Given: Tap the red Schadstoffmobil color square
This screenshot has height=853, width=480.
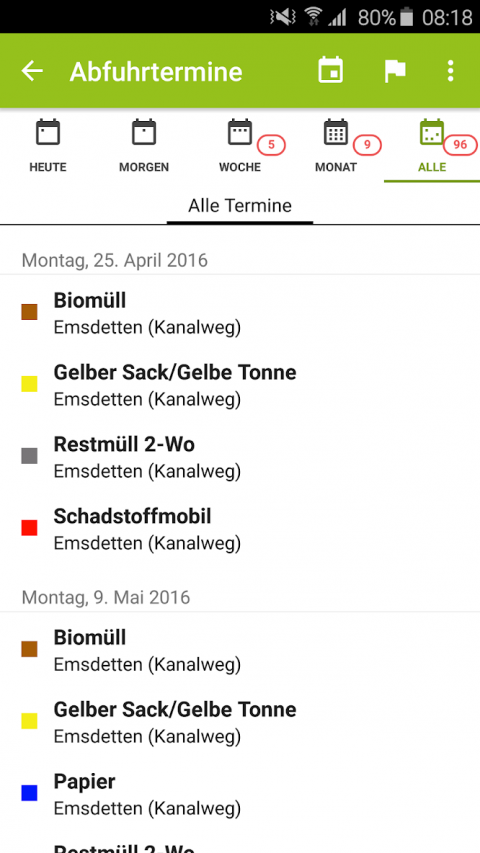Looking at the screenshot, I should pyautogui.click(x=29, y=528).
